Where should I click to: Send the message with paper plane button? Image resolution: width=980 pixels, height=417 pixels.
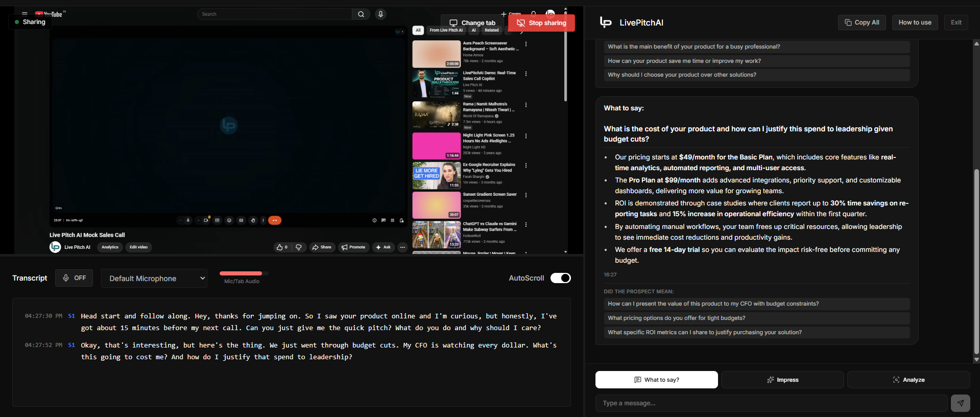(960, 403)
